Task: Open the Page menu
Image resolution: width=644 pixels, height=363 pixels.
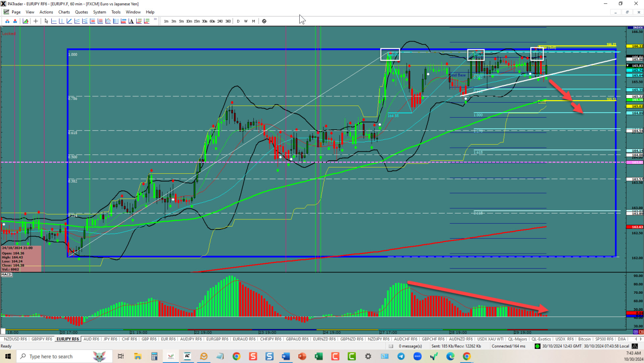Action: (16, 12)
